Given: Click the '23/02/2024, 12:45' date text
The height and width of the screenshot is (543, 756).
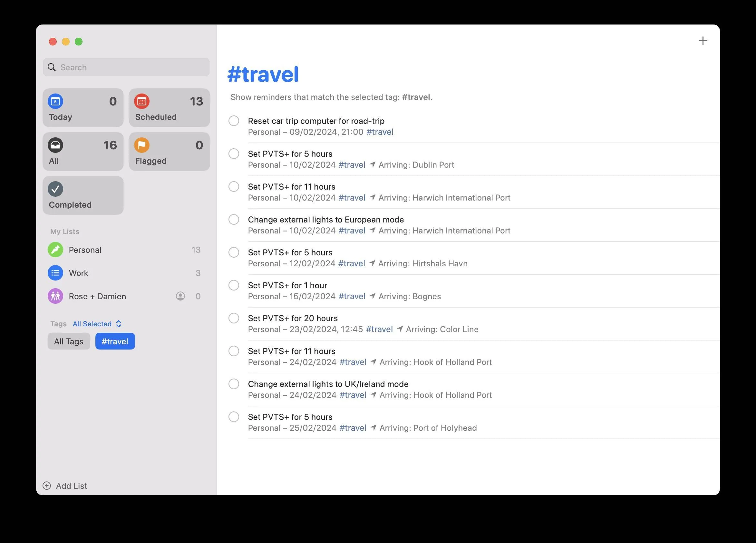Looking at the screenshot, I should (x=326, y=329).
